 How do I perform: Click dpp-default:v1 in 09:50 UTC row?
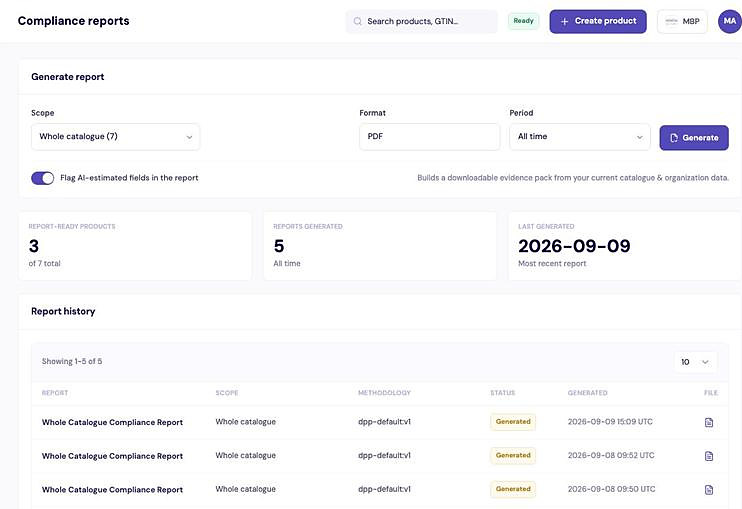click(x=384, y=489)
